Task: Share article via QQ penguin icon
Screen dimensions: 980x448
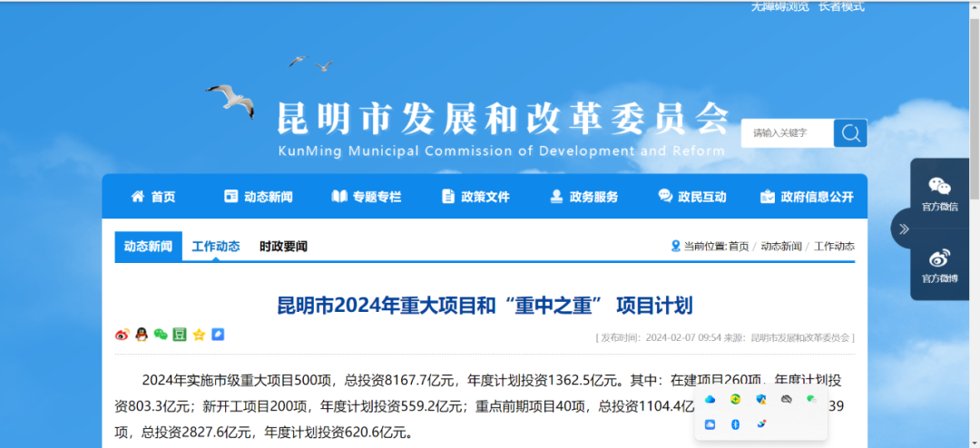Action: [142, 335]
